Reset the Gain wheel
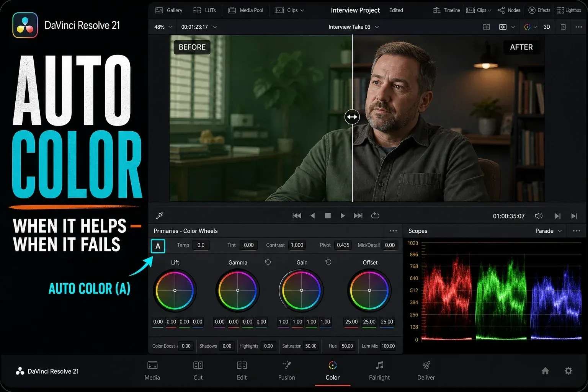 (328, 262)
